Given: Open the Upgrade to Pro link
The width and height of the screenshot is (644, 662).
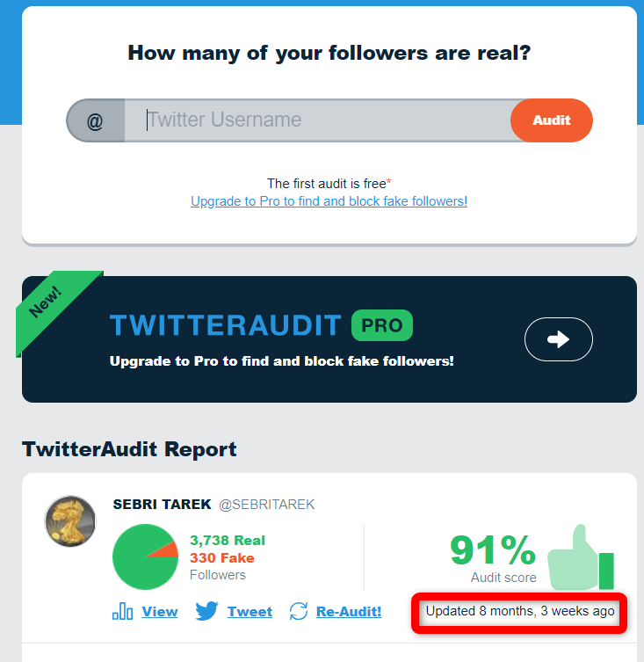Looking at the screenshot, I should [329, 201].
